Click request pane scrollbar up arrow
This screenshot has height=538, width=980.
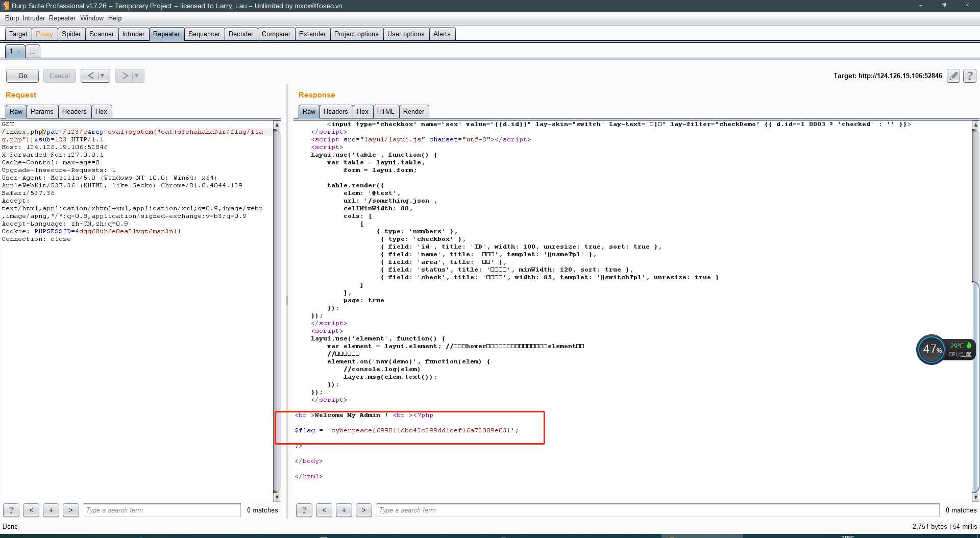pos(277,125)
